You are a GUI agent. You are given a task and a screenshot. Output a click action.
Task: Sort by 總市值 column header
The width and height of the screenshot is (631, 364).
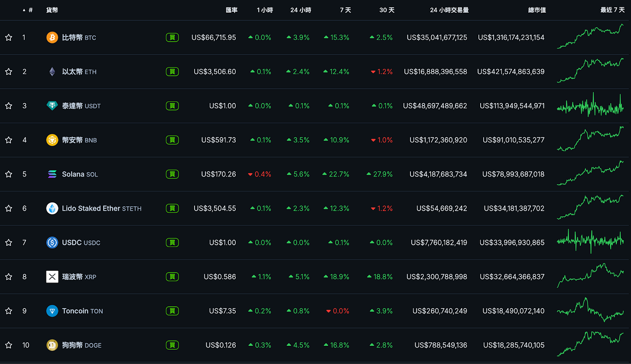coord(537,10)
